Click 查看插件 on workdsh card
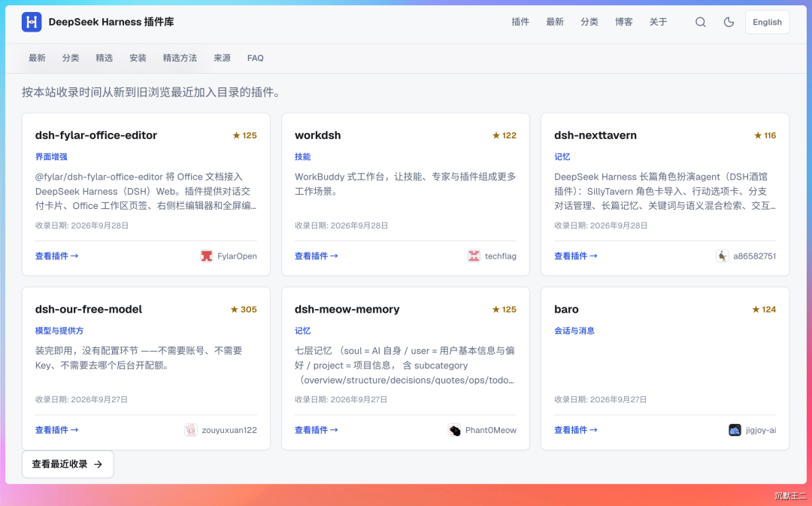812x506 pixels. (x=316, y=256)
